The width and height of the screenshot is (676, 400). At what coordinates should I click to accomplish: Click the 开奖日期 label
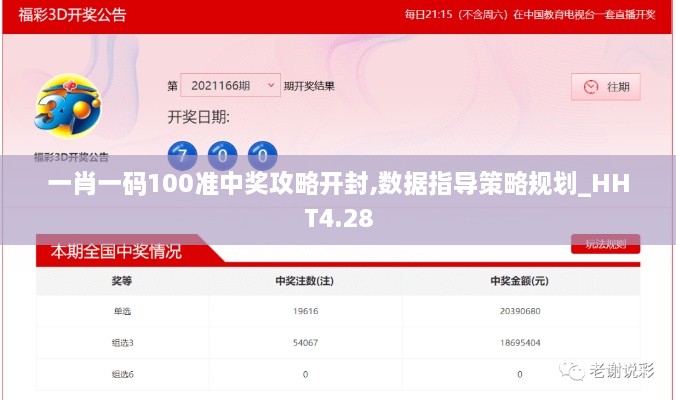(x=199, y=117)
